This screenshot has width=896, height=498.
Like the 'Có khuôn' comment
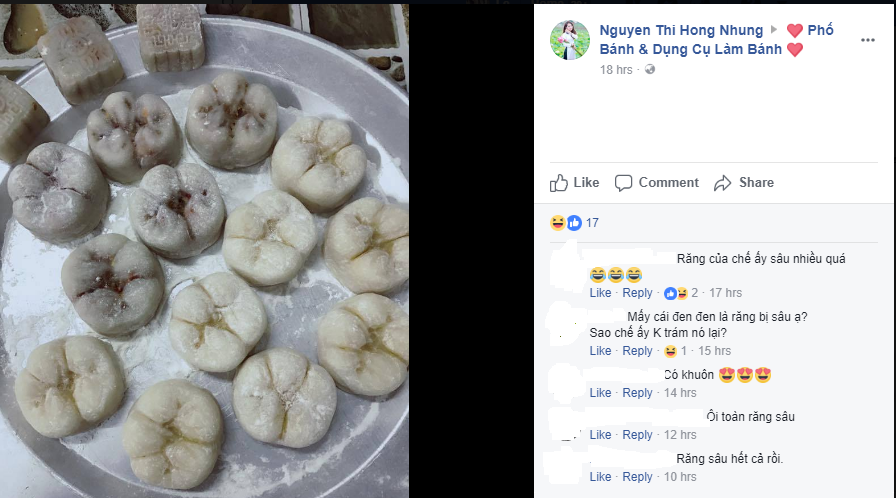600,393
